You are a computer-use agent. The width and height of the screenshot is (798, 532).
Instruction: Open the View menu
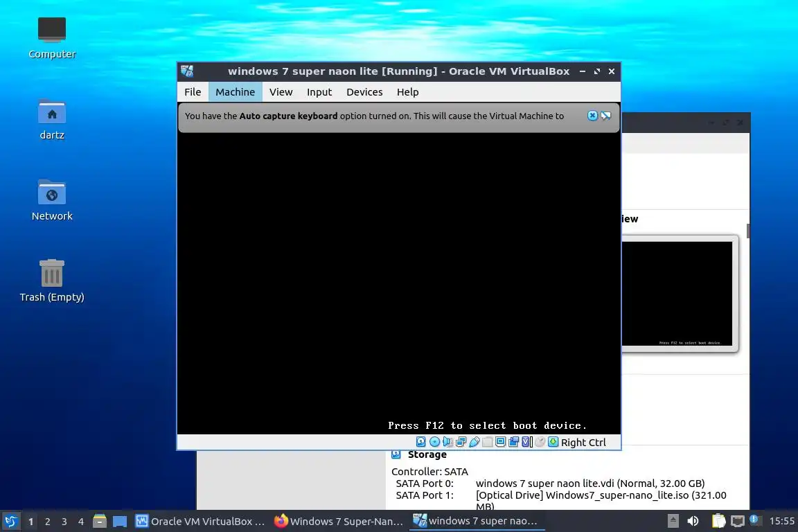point(281,92)
